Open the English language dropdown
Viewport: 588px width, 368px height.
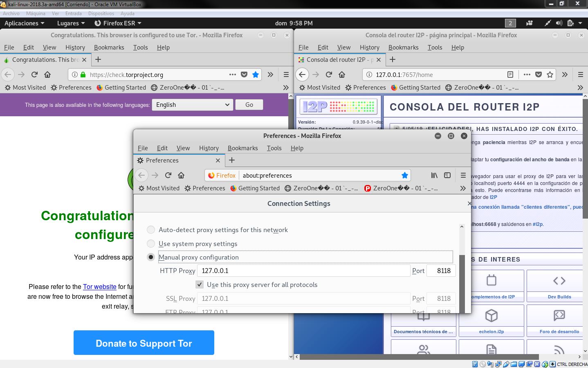192,105
